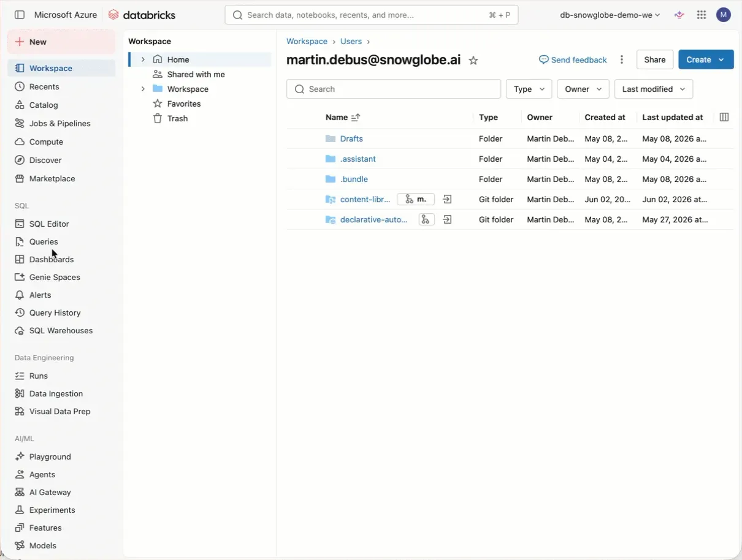Open the user avatar M menu
742x560 pixels.
coord(724,15)
